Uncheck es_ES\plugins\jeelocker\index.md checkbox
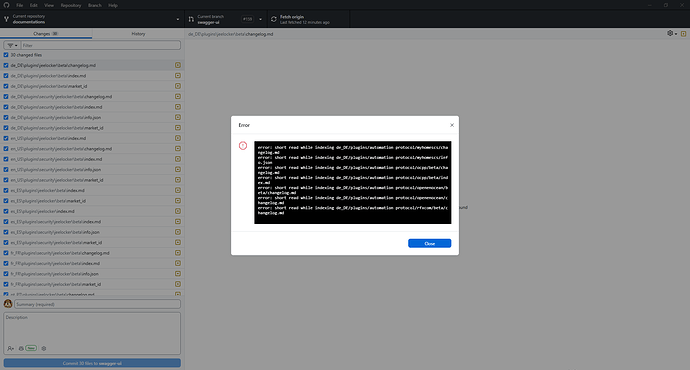 6,211
